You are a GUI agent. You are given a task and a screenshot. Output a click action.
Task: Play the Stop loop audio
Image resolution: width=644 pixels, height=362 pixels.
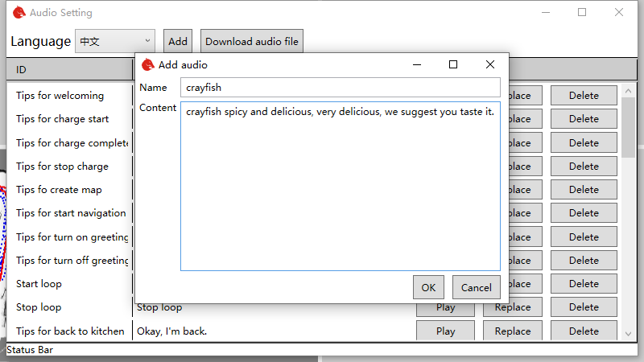(x=445, y=307)
